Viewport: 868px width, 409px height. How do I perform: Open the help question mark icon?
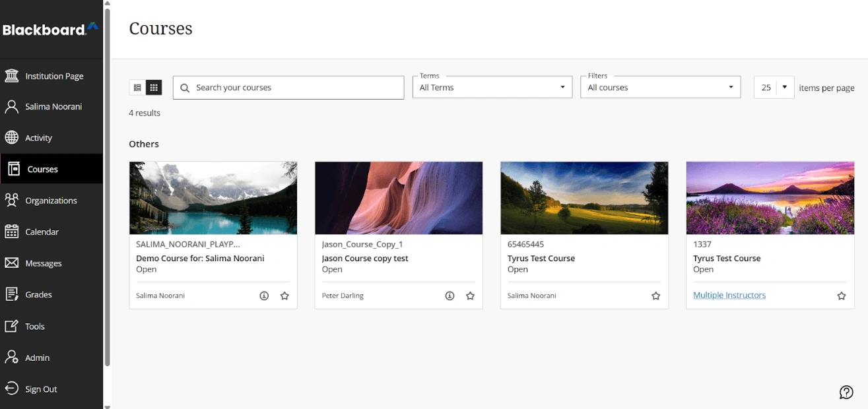coord(846,393)
